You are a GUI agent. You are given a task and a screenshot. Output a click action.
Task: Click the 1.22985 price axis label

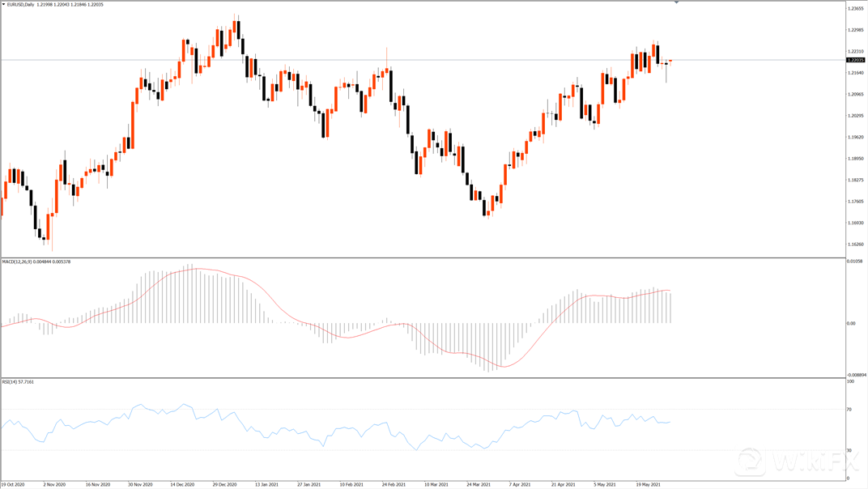[855, 30]
